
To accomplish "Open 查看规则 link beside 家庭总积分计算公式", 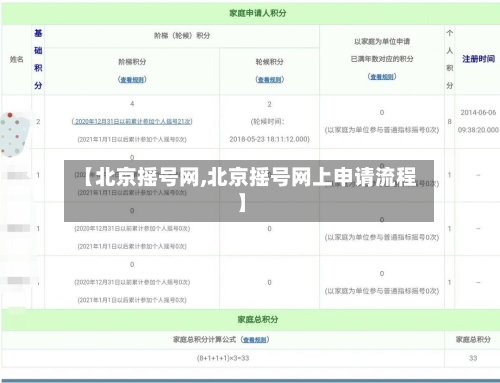I will coord(255,340).
